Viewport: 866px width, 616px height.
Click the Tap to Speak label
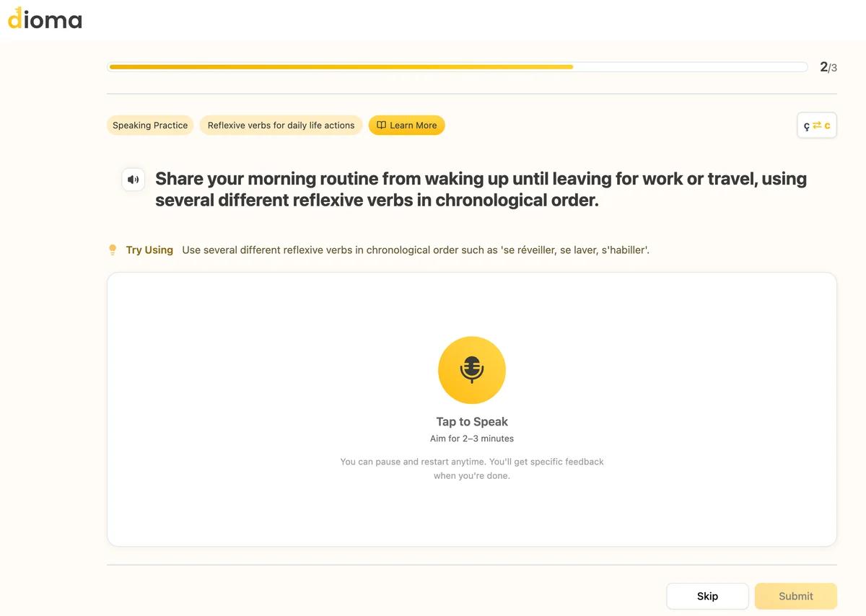[472, 422]
